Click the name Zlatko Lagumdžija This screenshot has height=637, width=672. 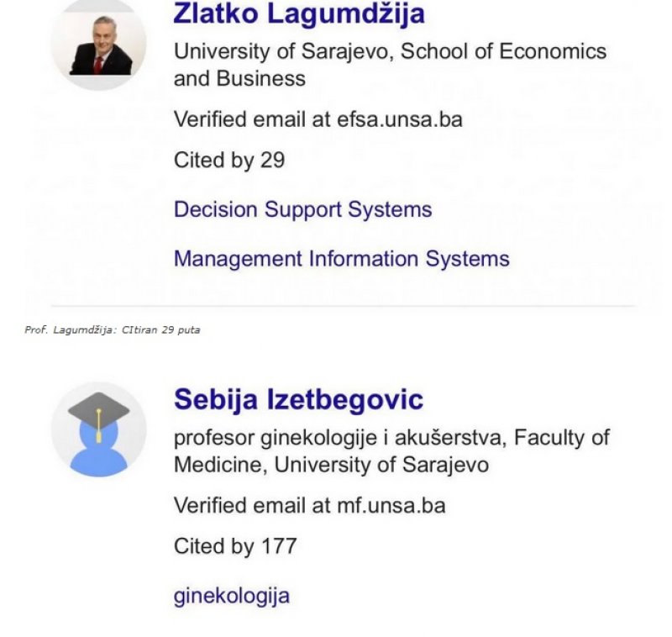(298, 14)
